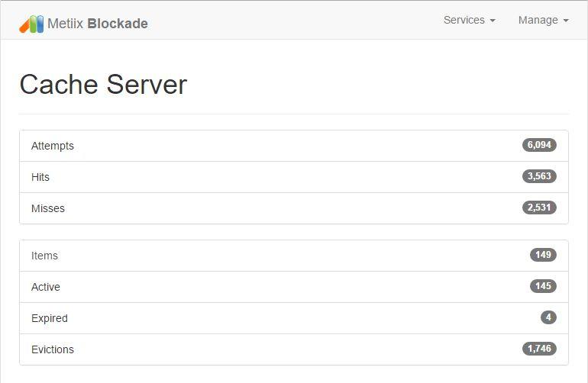This screenshot has height=383, width=588.
Task: Click the 149 items badge
Action: 543,255
